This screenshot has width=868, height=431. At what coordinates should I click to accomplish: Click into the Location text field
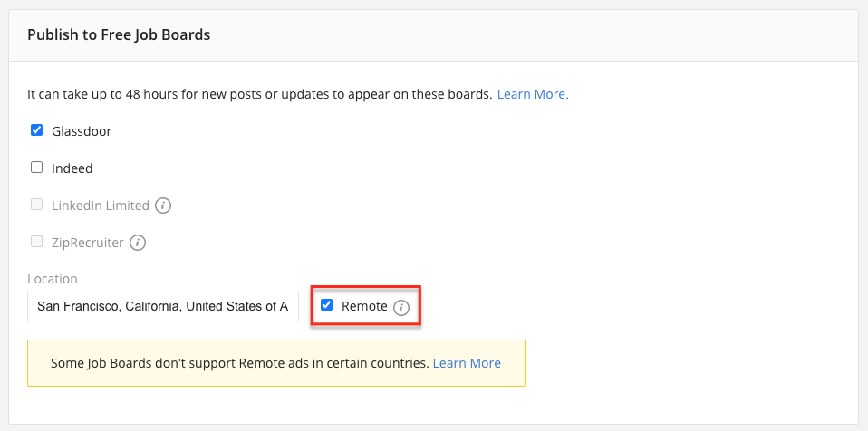click(163, 307)
